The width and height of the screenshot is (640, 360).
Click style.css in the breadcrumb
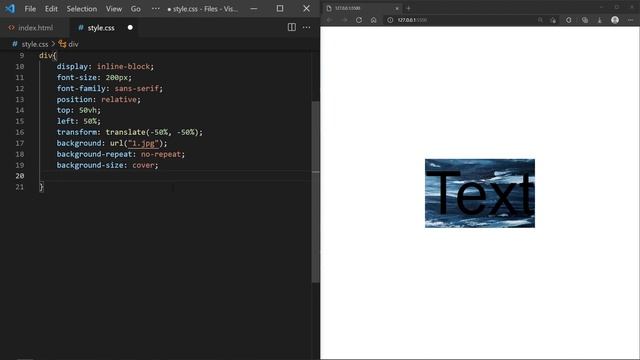click(35, 44)
